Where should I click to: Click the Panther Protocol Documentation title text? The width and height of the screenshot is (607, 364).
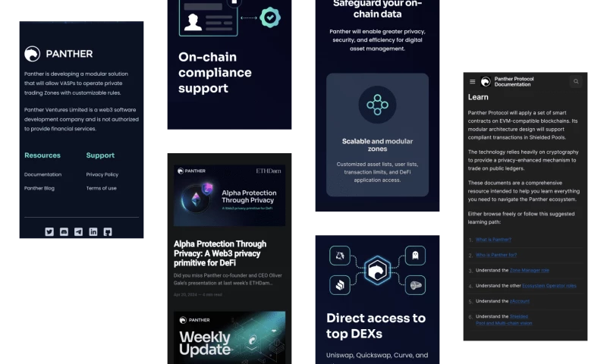click(514, 82)
